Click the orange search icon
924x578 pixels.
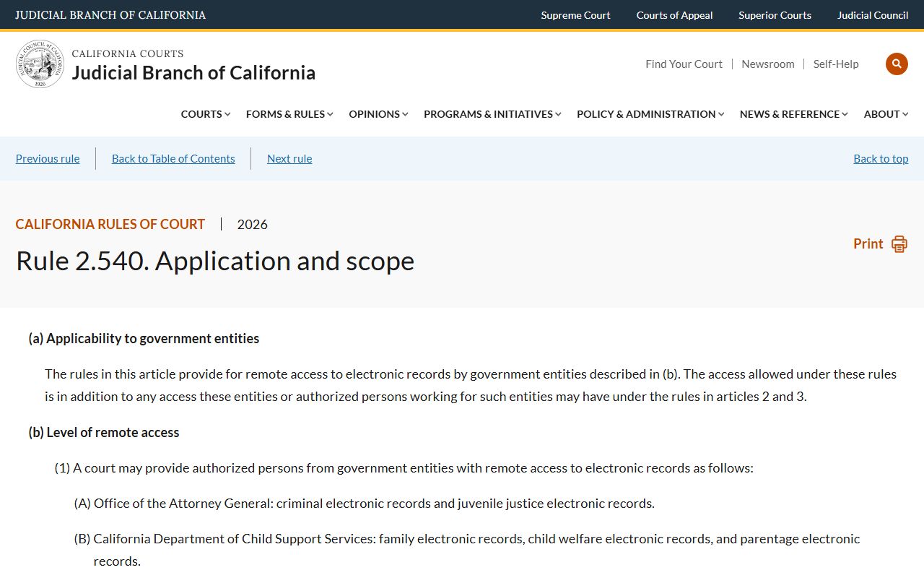(897, 64)
